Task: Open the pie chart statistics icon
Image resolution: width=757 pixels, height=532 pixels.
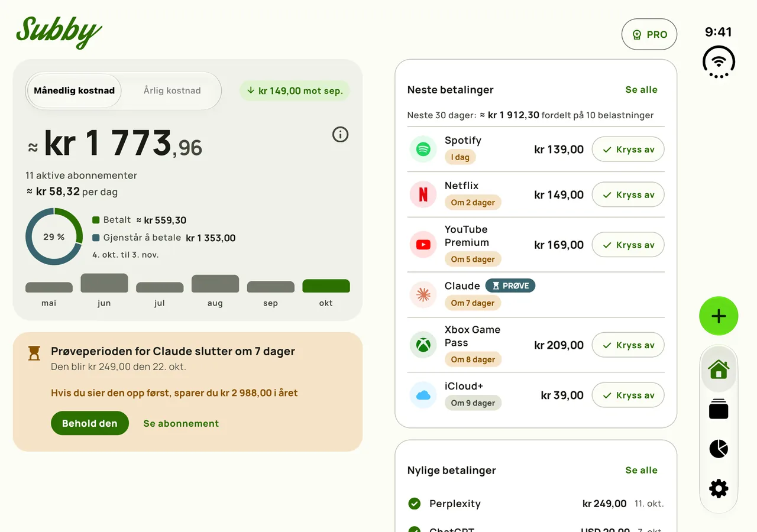Action: pos(719,449)
